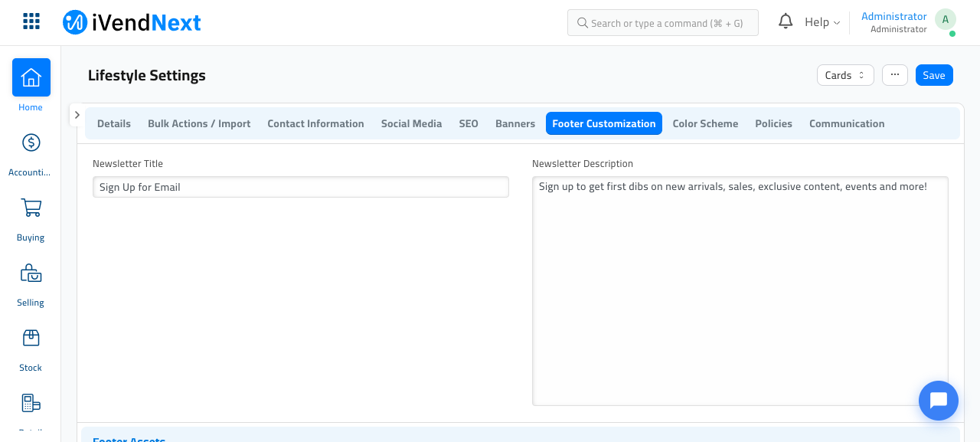980x442 pixels.
Task: Open the Help dropdown
Action: [x=822, y=22]
